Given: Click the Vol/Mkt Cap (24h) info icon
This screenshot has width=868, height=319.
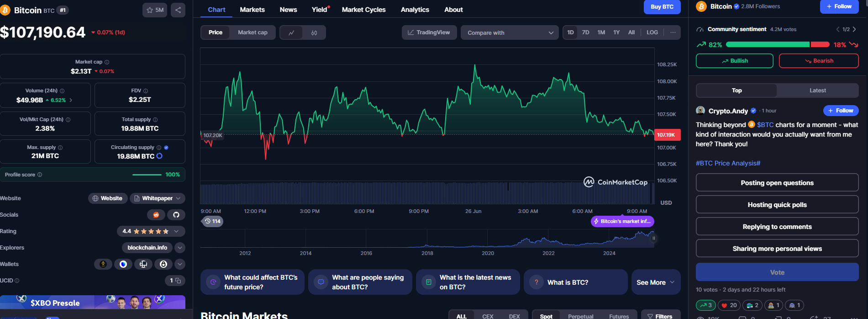Looking at the screenshot, I should point(68,120).
